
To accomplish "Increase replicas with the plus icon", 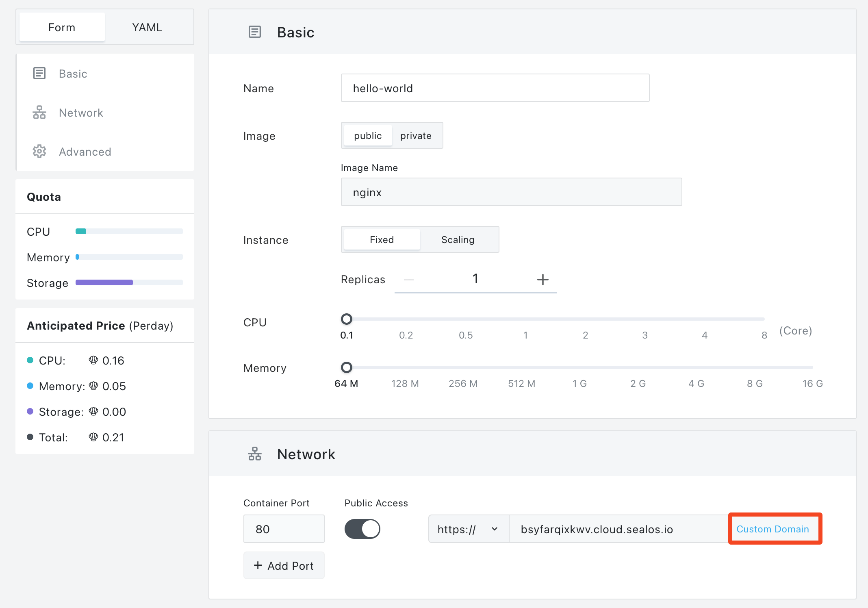I will (x=542, y=280).
